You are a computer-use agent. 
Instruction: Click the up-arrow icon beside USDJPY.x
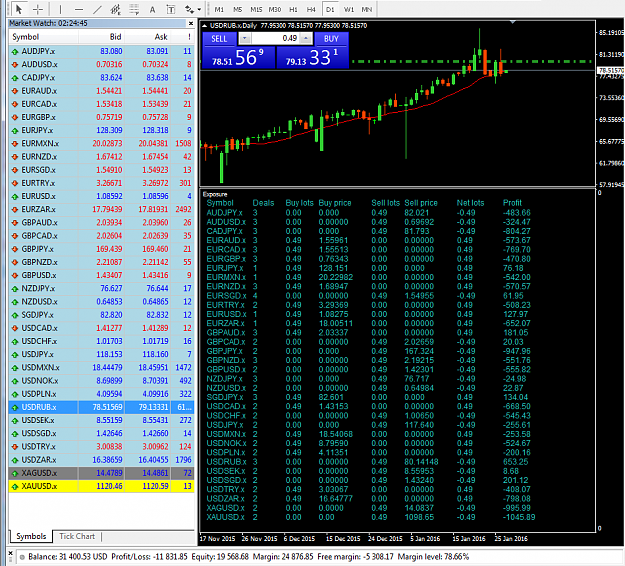click(15, 354)
